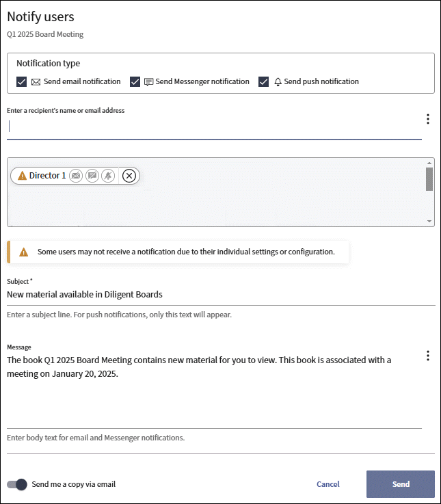The image size is (441, 504).
Task: Click Director 1 Messenger-disabled icon
Action: pyautogui.click(x=92, y=176)
